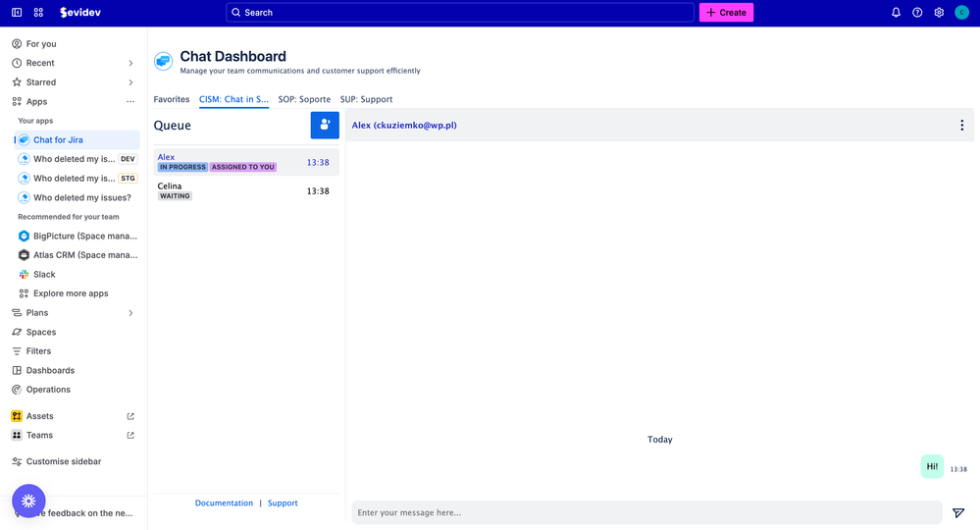Open Plans in the sidebar
Viewport: 980px width, 530px height.
[37, 312]
